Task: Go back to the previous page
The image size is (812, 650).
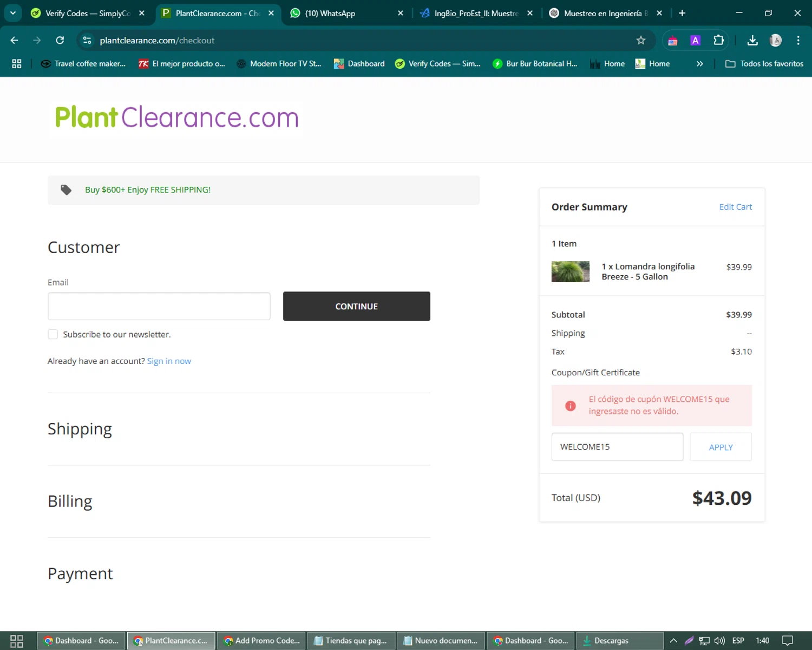Action: (x=15, y=40)
